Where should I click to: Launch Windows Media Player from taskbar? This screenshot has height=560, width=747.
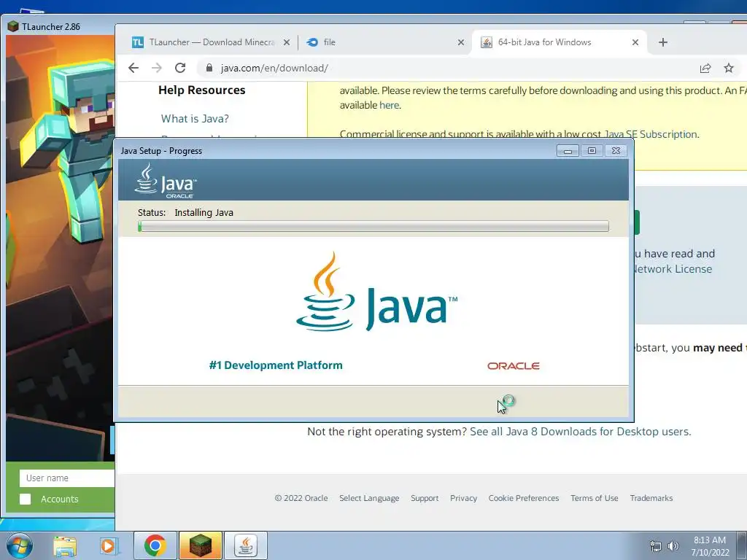[109, 545]
